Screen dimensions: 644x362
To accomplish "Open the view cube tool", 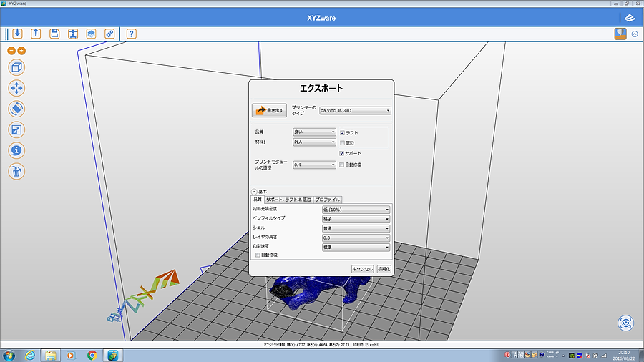I will [x=17, y=67].
